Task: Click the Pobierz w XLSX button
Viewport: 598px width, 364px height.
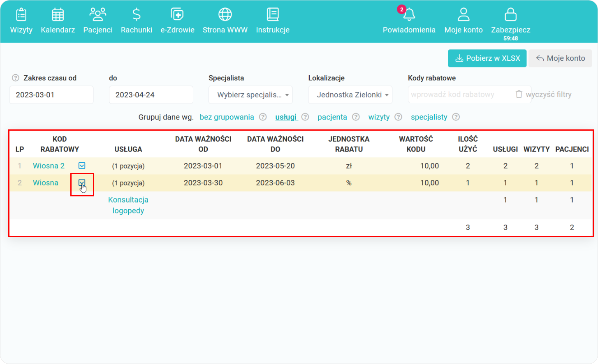Action: (x=487, y=58)
